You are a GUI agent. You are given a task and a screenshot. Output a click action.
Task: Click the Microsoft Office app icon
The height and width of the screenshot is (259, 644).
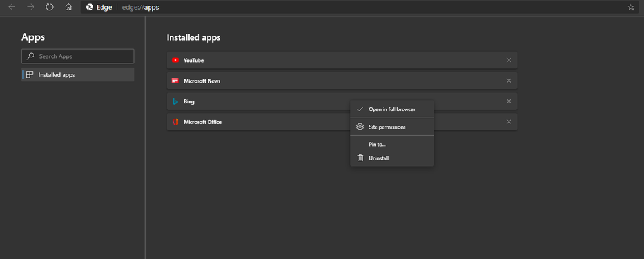(175, 122)
